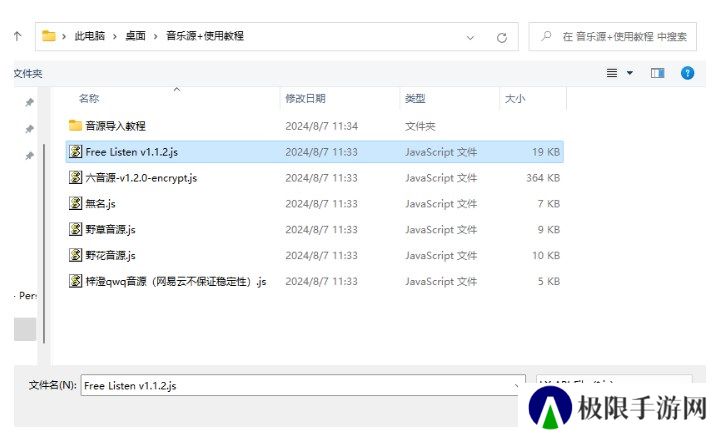Click the file name 音源导入教程
The image size is (718, 433).
(x=115, y=126)
